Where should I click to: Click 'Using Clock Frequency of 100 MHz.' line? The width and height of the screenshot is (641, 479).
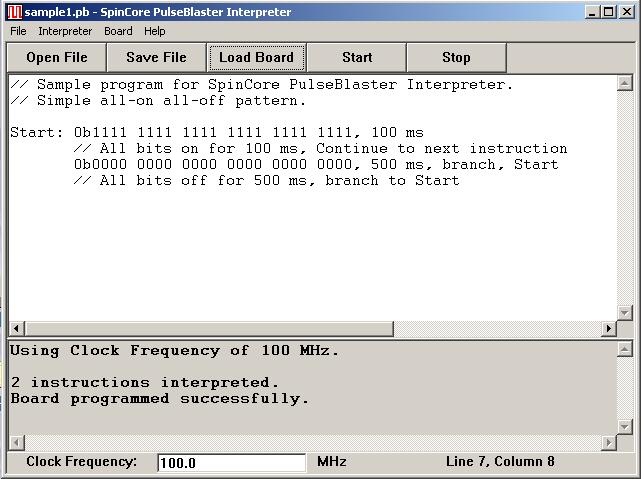(175, 351)
